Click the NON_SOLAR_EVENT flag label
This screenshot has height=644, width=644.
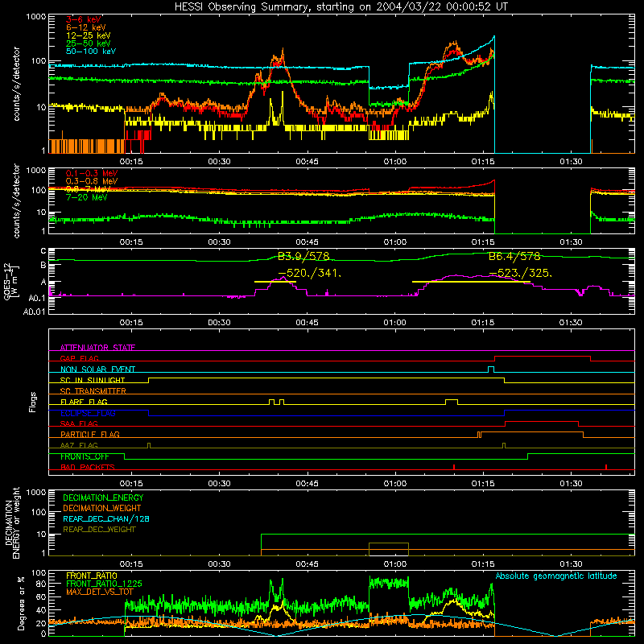(97, 369)
